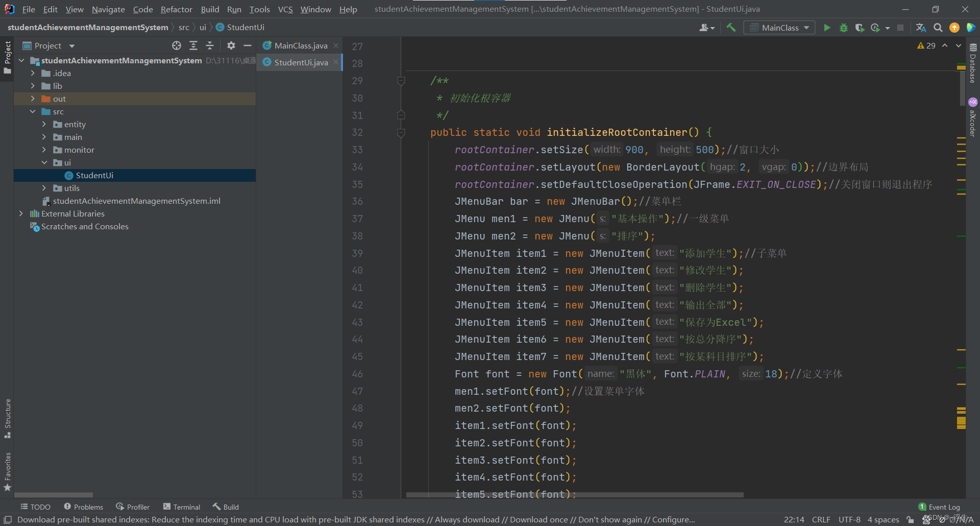Open the File menu
980x526 pixels.
[29, 9]
